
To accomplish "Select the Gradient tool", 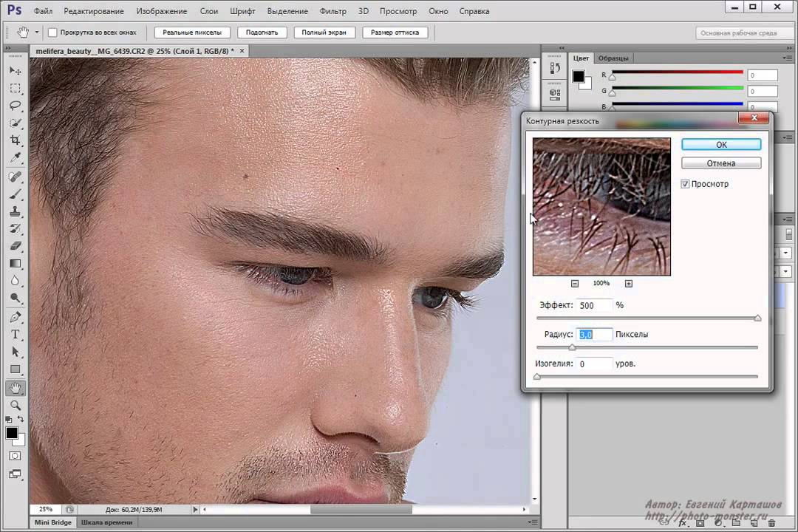I will [x=16, y=263].
